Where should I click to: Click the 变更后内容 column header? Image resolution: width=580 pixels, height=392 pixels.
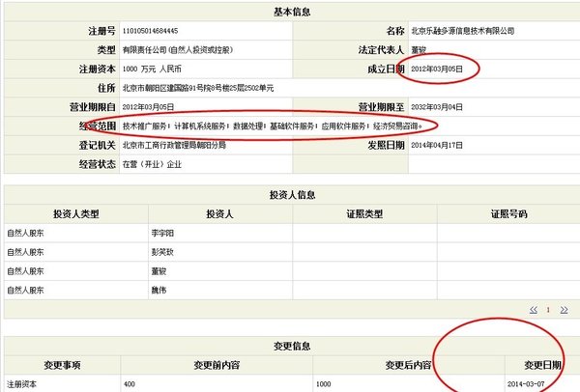point(408,365)
